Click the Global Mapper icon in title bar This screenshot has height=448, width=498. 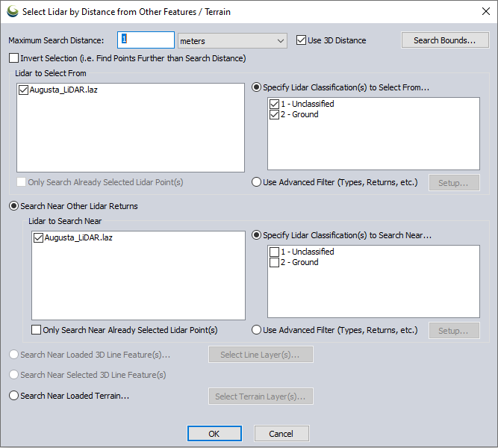(12, 11)
